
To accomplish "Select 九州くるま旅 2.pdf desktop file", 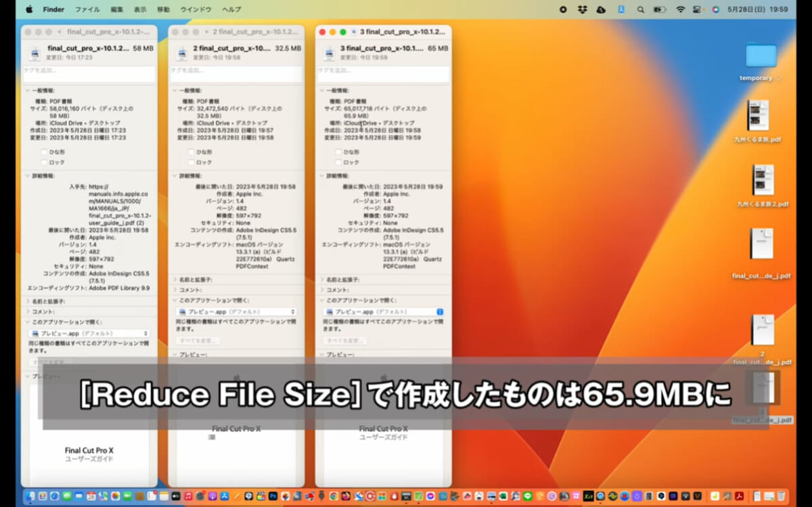I will (762, 179).
